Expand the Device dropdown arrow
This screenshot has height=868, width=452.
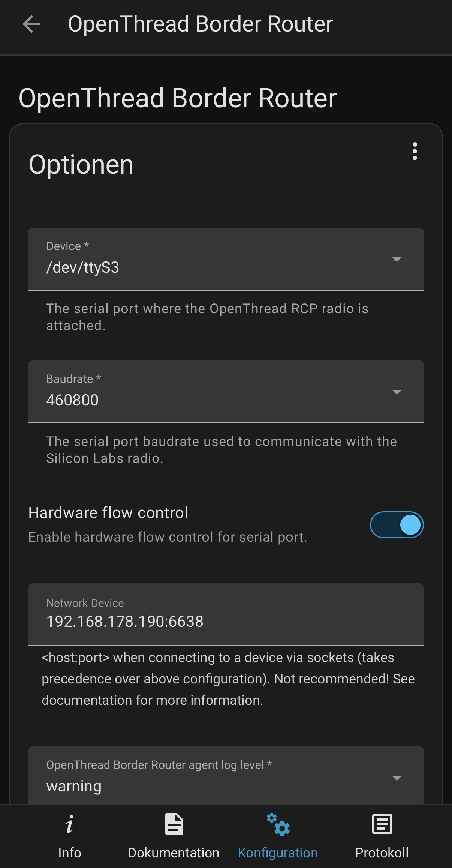tap(397, 259)
